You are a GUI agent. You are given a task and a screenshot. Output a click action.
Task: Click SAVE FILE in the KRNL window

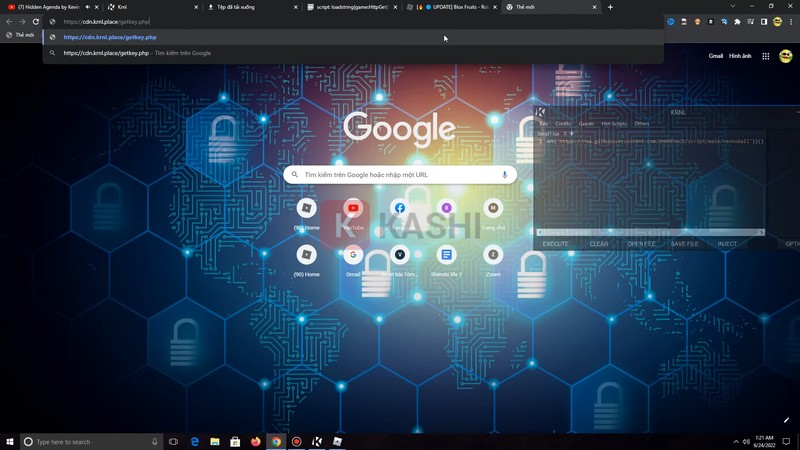(685, 244)
